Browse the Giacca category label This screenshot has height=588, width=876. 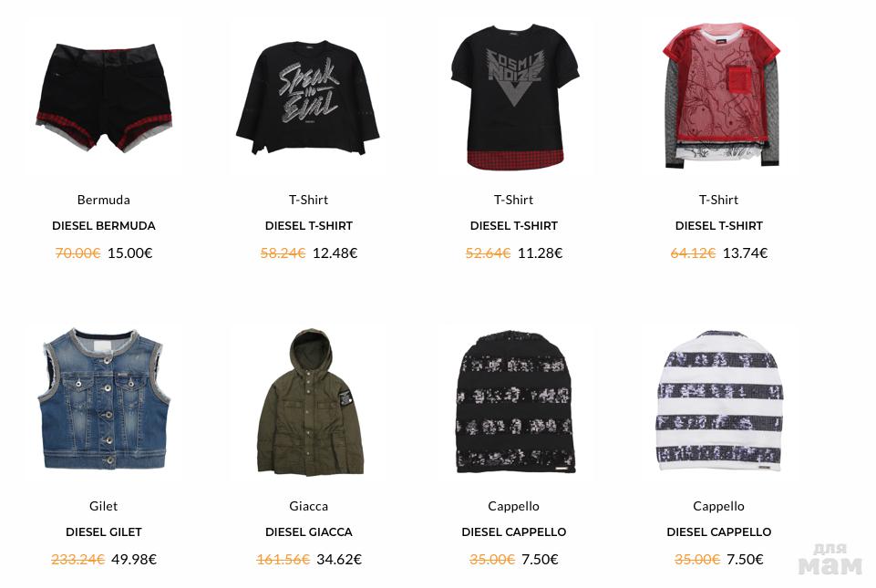[x=308, y=506]
